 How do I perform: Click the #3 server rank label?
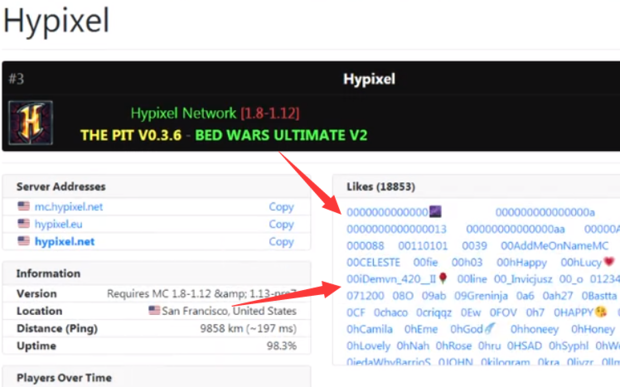pyautogui.click(x=16, y=79)
